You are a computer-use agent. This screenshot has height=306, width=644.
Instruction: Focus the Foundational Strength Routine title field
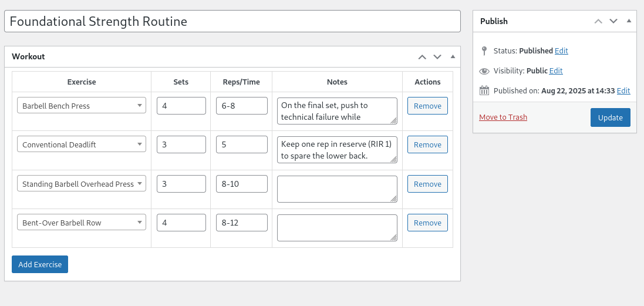coord(232,22)
